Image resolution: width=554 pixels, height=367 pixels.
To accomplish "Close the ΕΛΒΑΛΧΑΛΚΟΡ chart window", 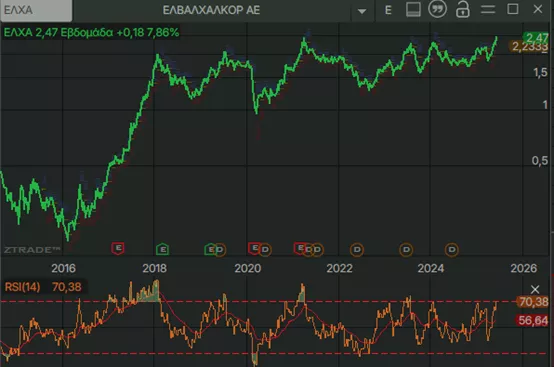I will [538, 9].
